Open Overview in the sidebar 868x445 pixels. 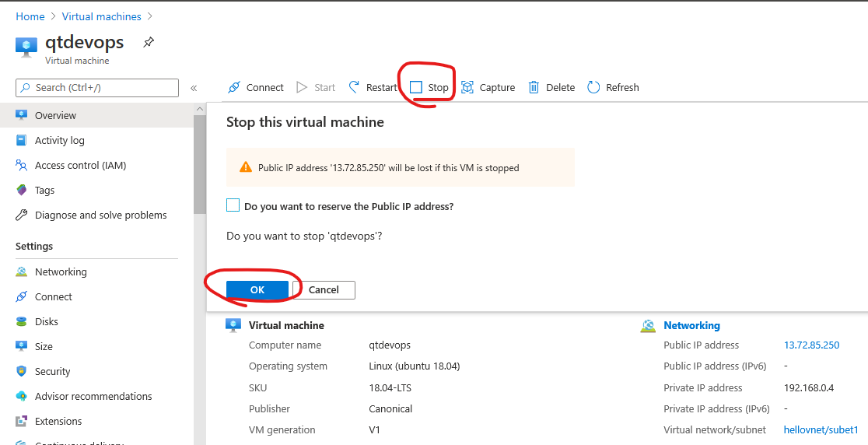pos(97,115)
